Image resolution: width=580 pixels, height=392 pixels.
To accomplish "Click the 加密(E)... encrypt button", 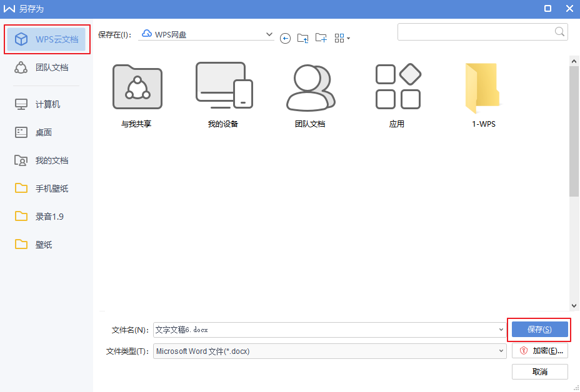I will [539, 351].
